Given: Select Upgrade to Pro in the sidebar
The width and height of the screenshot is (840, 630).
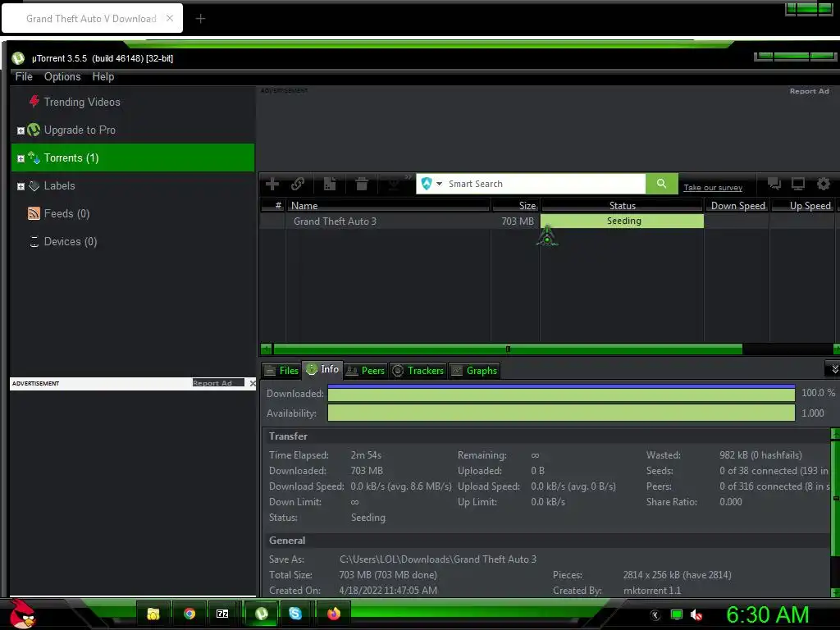Looking at the screenshot, I should click(80, 130).
